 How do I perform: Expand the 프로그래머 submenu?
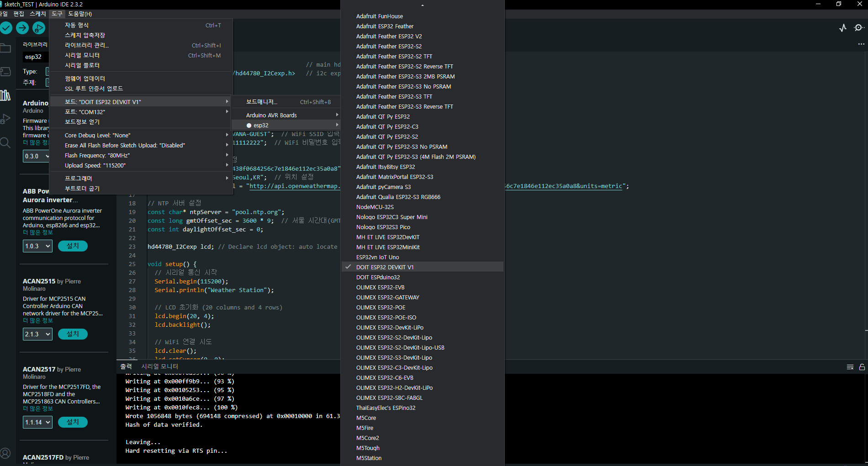point(141,178)
